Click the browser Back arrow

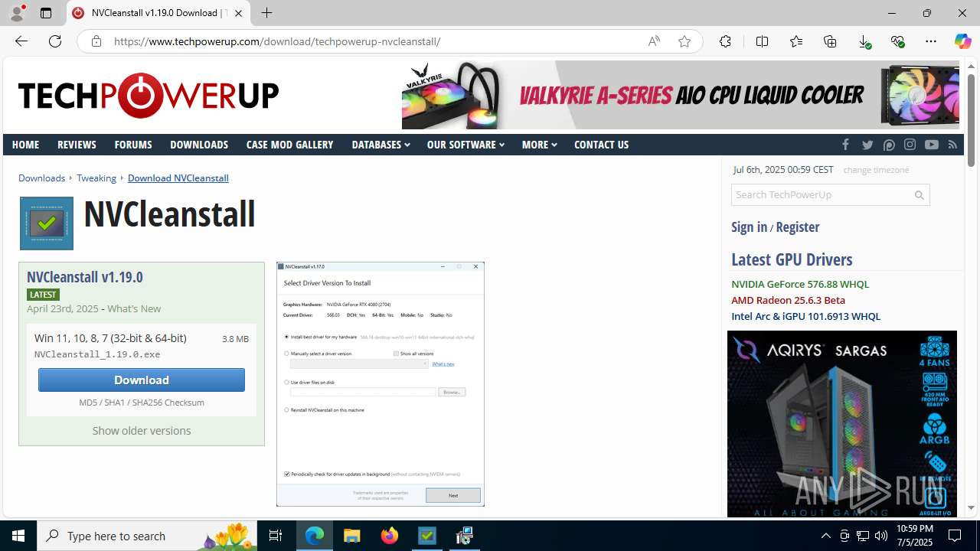pyautogui.click(x=21, y=41)
